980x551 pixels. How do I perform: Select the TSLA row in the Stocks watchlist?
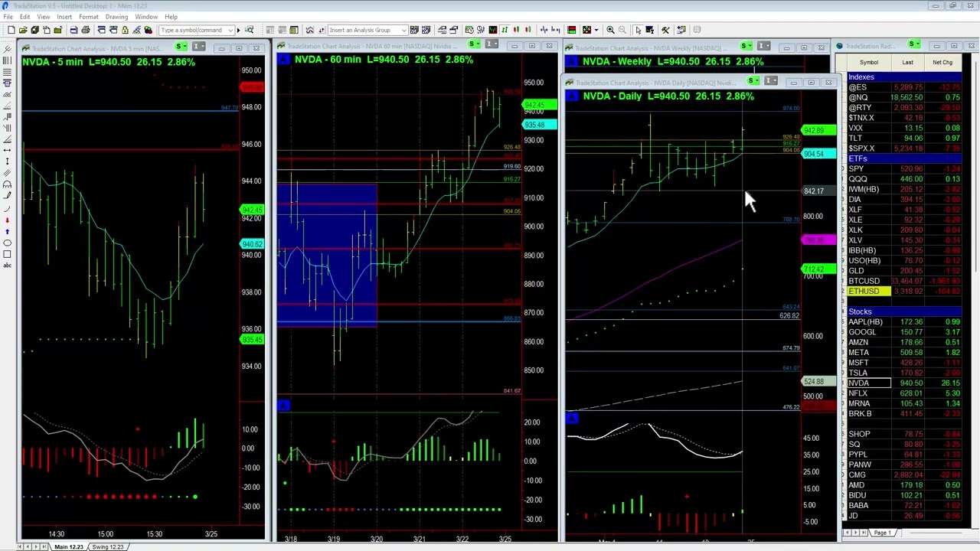(861, 373)
